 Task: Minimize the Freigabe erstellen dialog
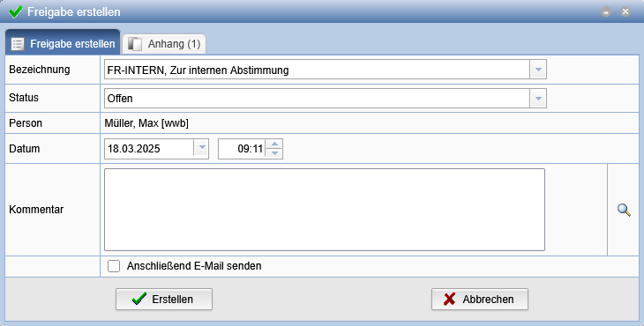coord(606,11)
